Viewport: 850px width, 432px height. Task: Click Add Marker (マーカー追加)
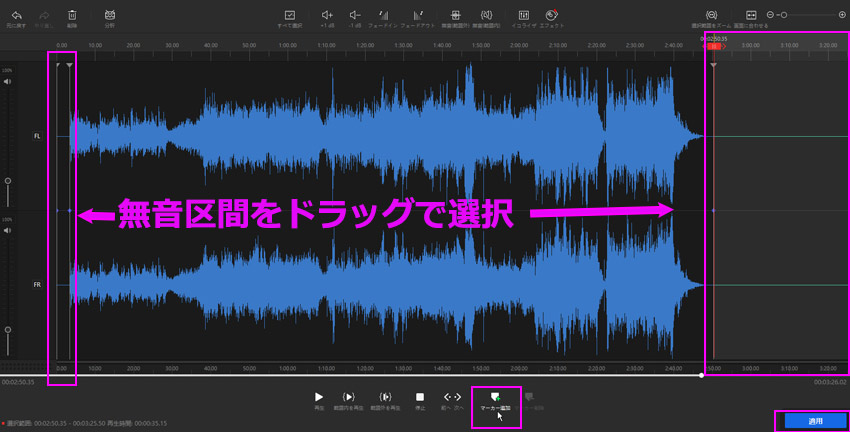[x=495, y=398]
